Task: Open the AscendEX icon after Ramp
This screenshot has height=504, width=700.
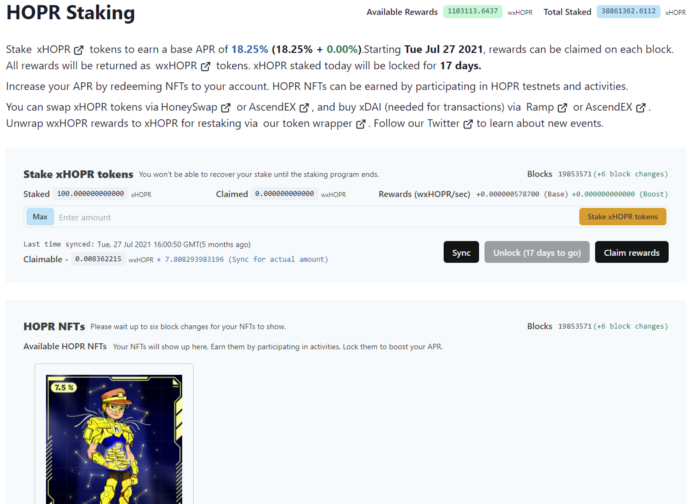Action: coord(641,108)
